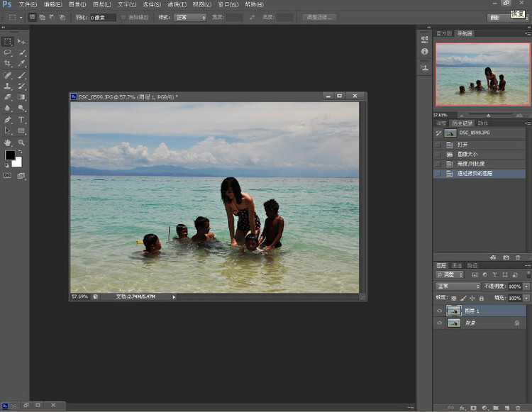Select the Zoom magnifier tool

click(x=22, y=143)
